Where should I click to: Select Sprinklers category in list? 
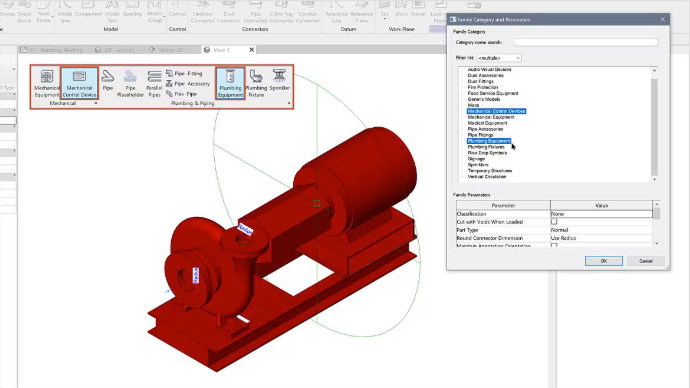point(478,165)
